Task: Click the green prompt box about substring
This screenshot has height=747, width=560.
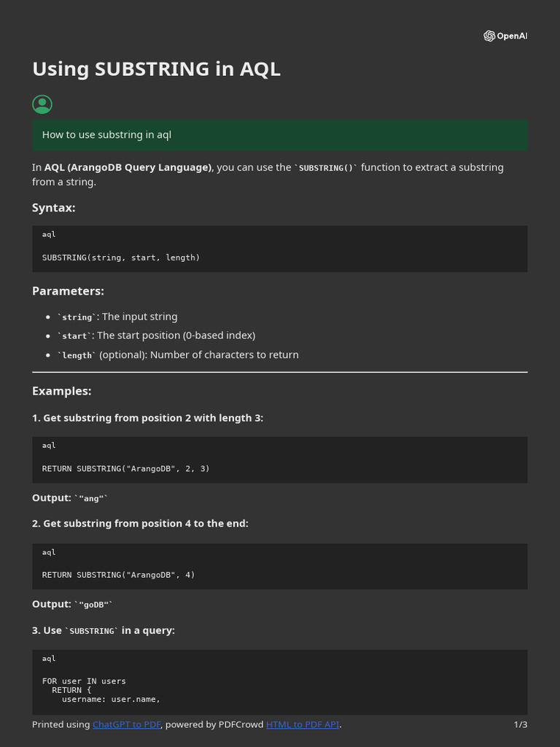Action: 279,135
